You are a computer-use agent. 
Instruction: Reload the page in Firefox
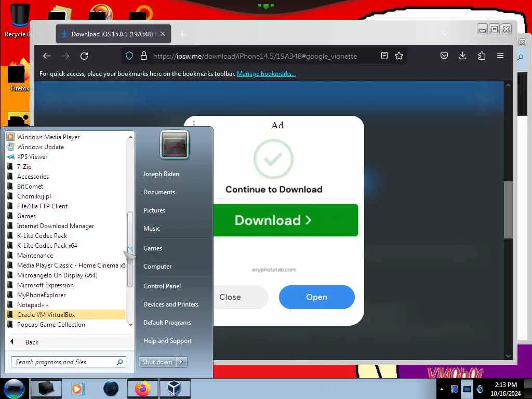coord(84,56)
